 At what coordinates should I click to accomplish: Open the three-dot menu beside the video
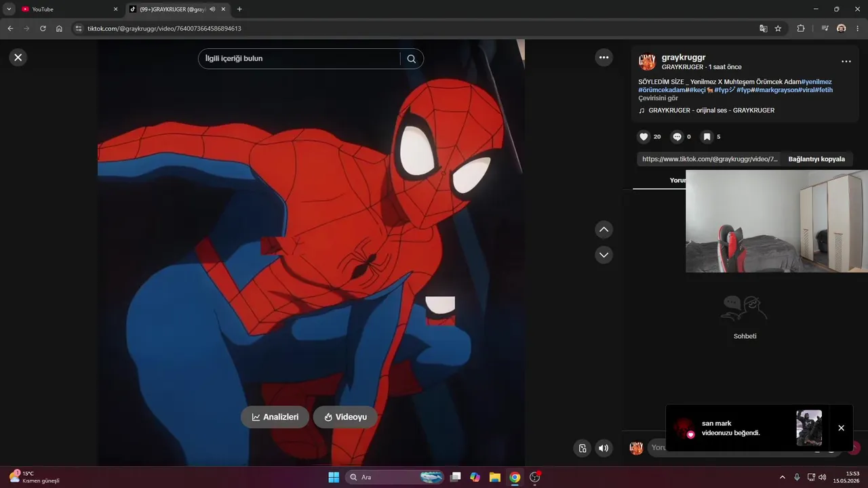(x=604, y=58)
